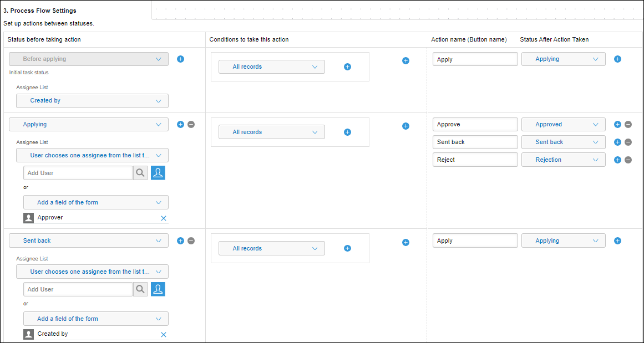The image size is (644, 343).
Task: Add condition group plus in Before applying row
Action: coord(406,61)
